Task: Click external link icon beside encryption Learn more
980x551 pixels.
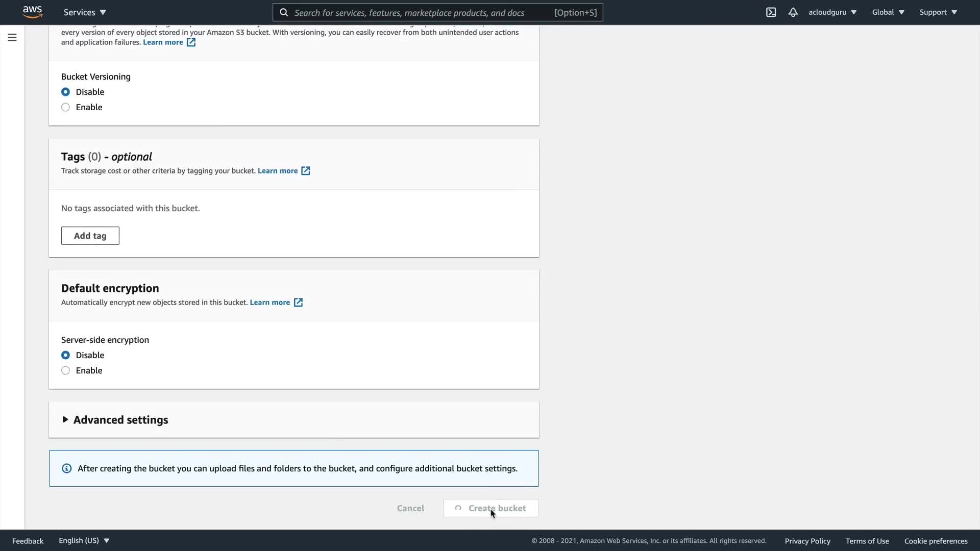Action: coord(298,303)
